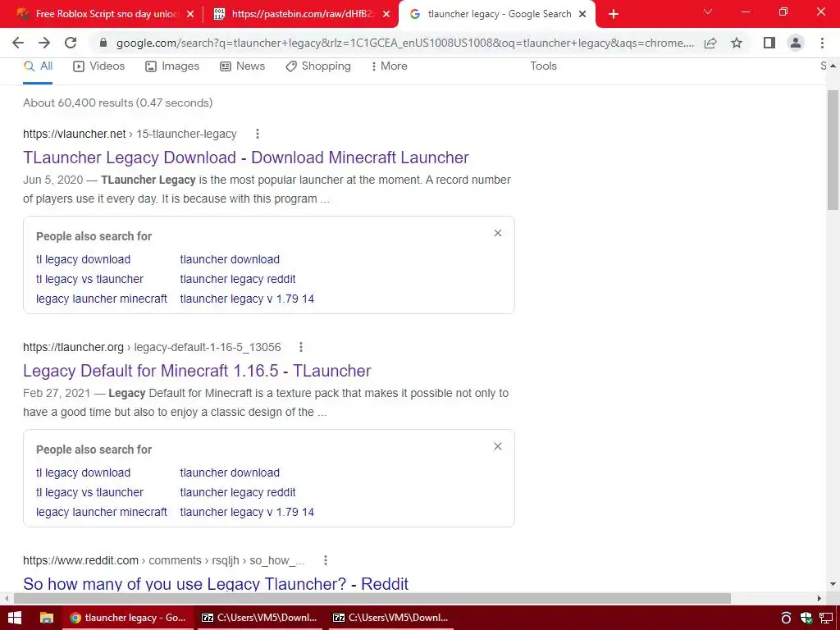Close the pastebin.com tab
Viewport: 840px width, 630px height.
pyautogui.click(x=386, y=15)
